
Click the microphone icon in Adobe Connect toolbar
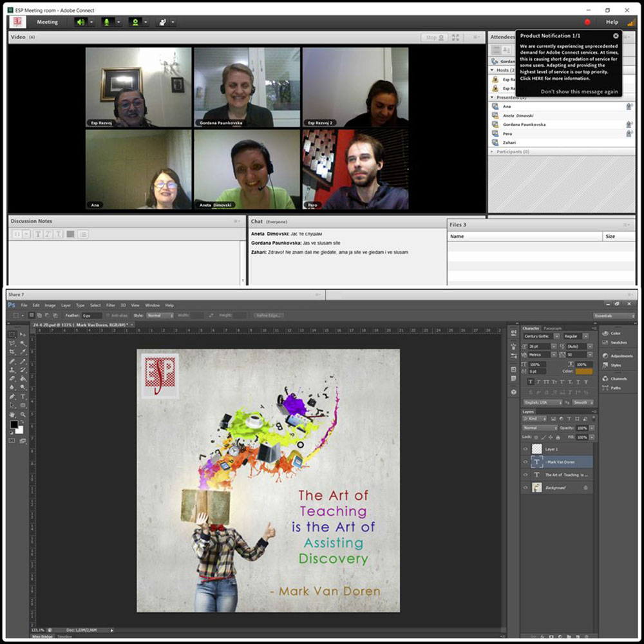108,22
